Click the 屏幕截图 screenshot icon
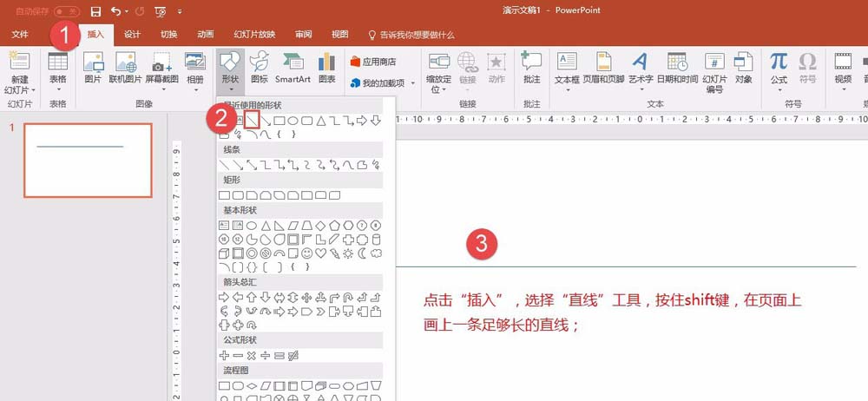Image resolution: width=868 pixels, height=401 pixels. click(x=161, y=67)
